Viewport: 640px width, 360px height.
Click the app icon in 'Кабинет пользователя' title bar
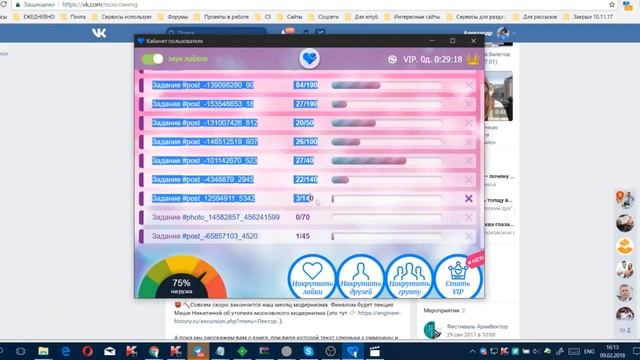pos(141,41)
